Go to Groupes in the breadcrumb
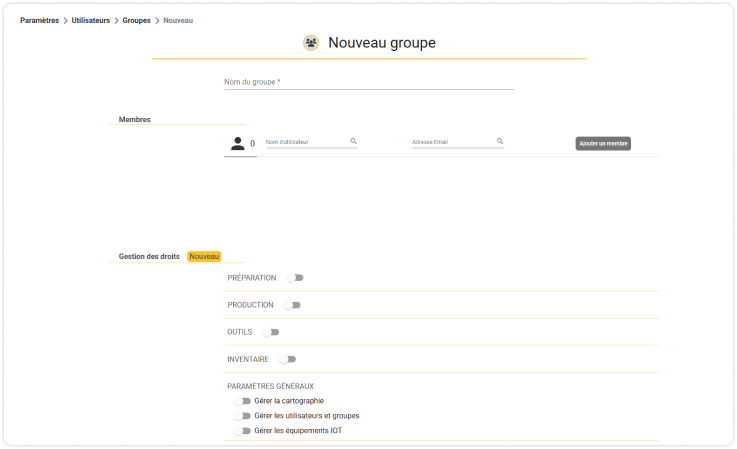The height and width of the screenshot is (449, 737). click(136, 20)
